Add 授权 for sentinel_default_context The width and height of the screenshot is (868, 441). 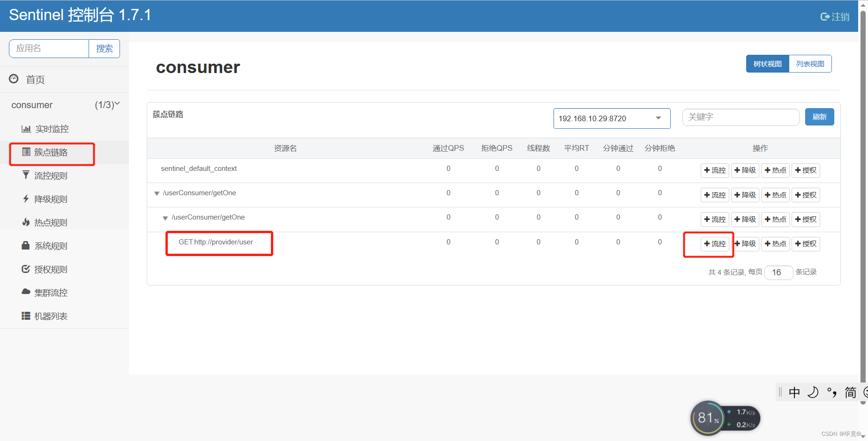point(806,170)
